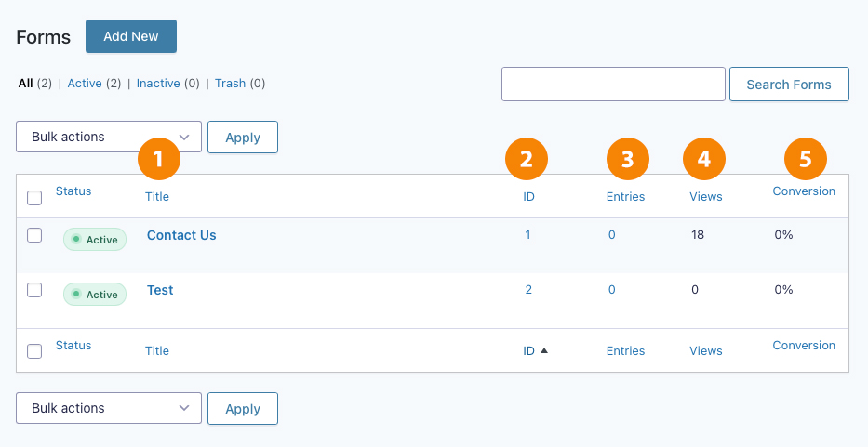Viewport: 868px width, 447px height.
Task: Toggle Active status badge for Test form
Action: (95, 295)
